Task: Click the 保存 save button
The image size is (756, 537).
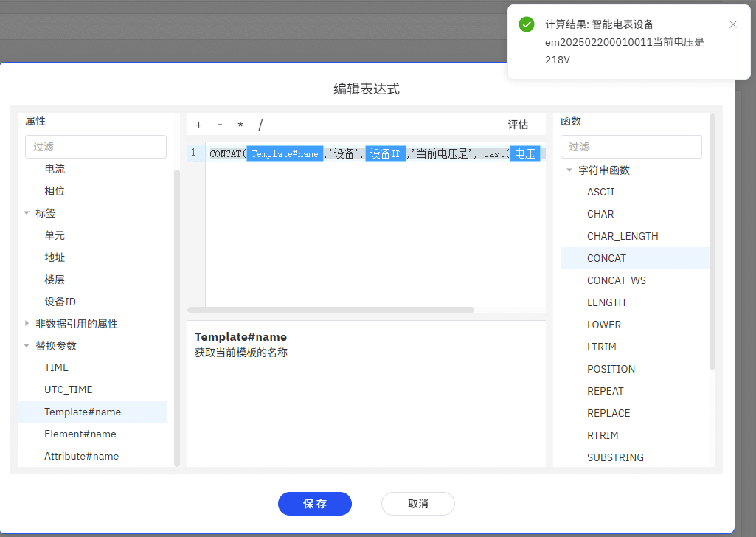Action: tap(314, 504)
